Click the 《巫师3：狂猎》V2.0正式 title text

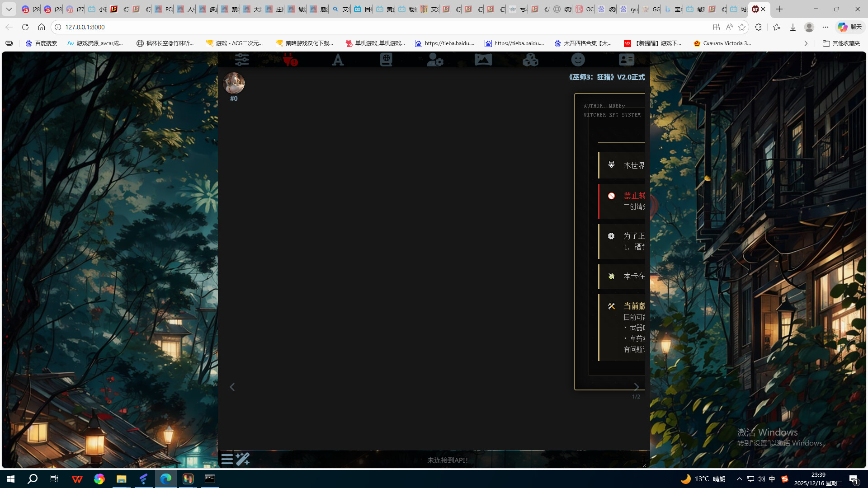point(607,77)
